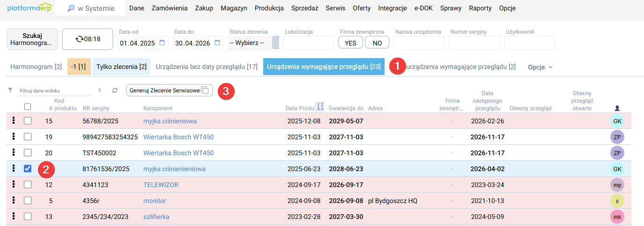Open the e-DOK menu
The image size is (644, 226).
[424, 8]
